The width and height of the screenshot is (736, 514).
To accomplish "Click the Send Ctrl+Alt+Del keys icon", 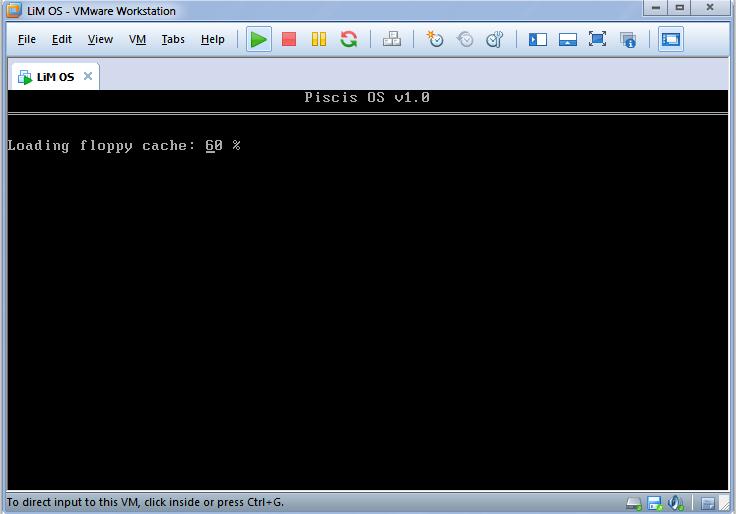I will point(391,39).
